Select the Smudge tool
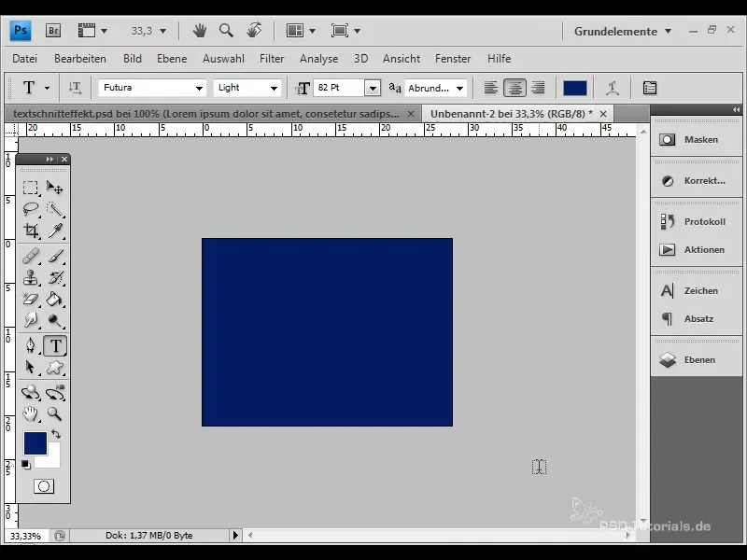Screen dimensions: 747x560 tap(31, 320)
